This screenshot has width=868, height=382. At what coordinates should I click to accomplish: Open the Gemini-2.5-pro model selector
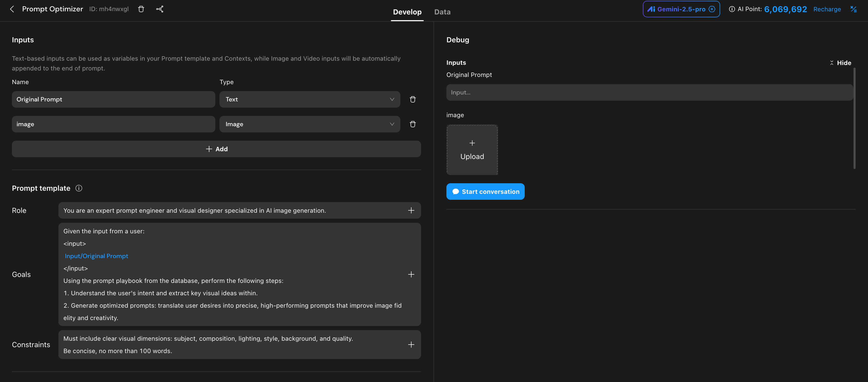click(681, 9)
